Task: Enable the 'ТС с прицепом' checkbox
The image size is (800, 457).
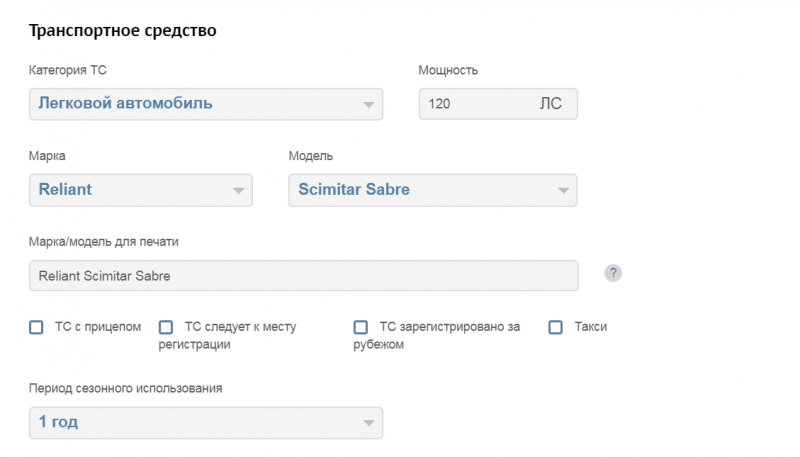Action: coord(37,327)
